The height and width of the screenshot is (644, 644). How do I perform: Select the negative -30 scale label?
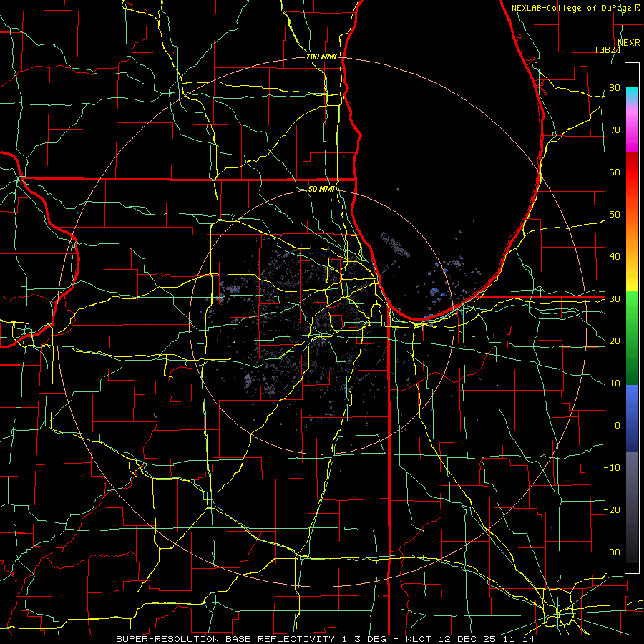[x=612, y=552]
